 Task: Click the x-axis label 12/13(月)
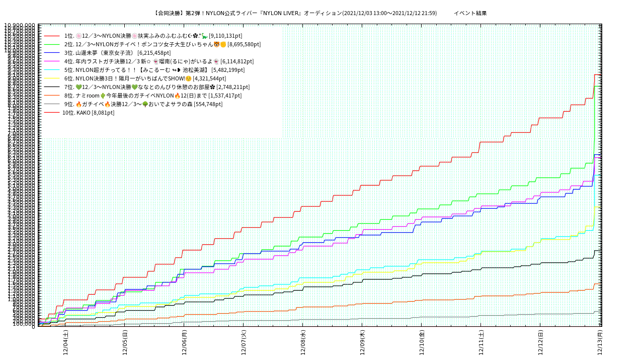600,343
